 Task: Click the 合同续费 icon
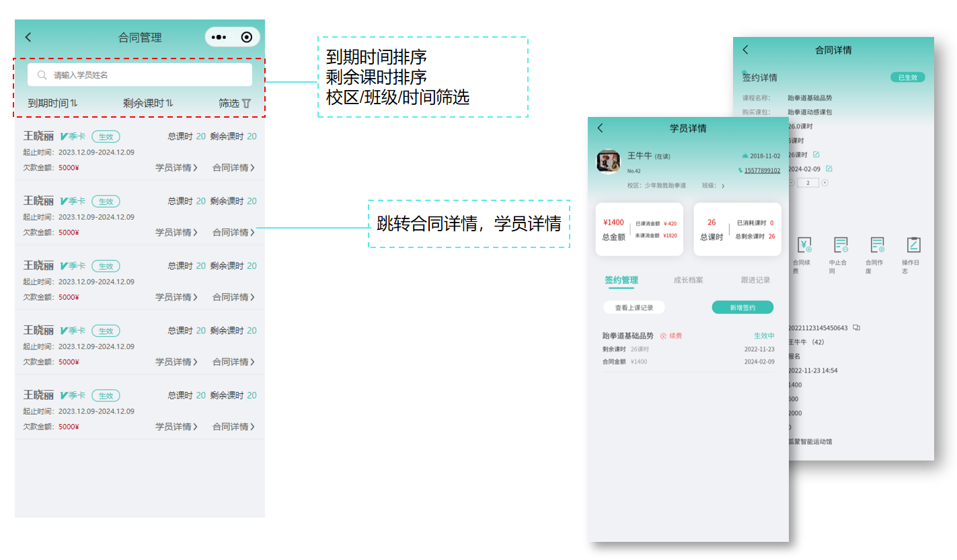click(x=804, y=245)
